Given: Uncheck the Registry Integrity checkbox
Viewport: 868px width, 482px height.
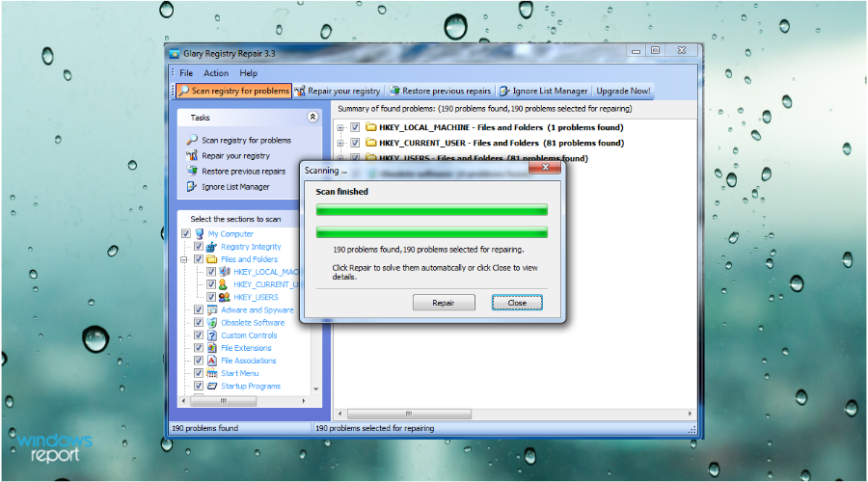Looking at the screenshot, I should 198,246.
